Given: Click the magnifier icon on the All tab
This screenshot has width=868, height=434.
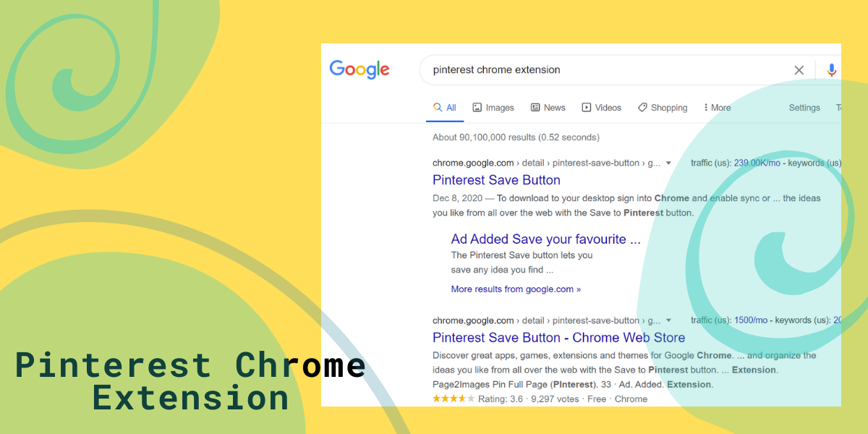Looking at the screenshot, I should coord(438,107).
